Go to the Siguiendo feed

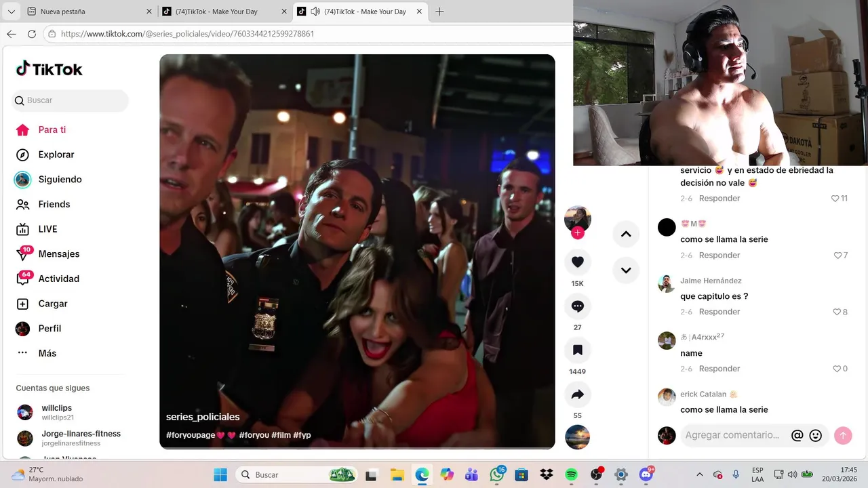pos(48,180)
